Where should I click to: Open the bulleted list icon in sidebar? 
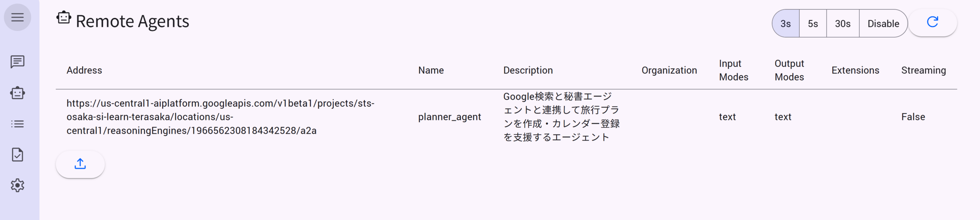click(17, 124)
